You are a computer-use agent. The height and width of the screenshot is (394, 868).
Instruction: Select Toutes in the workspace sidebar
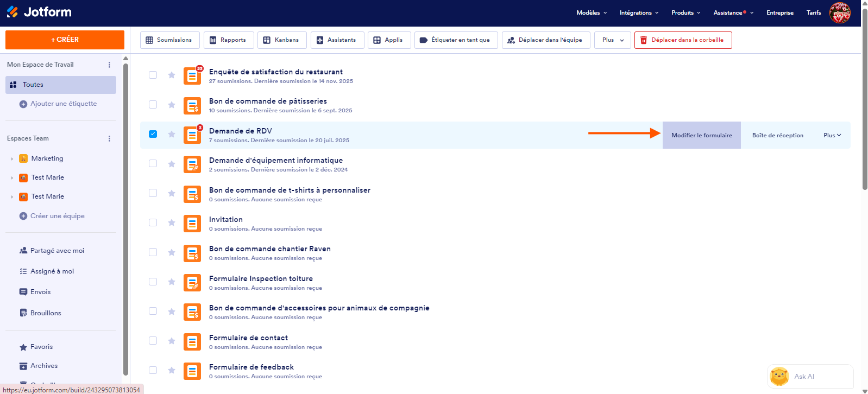tap(61, 85)
